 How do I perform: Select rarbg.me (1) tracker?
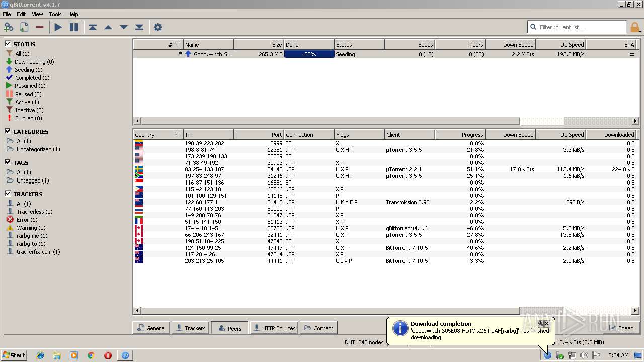pos(27,236)
